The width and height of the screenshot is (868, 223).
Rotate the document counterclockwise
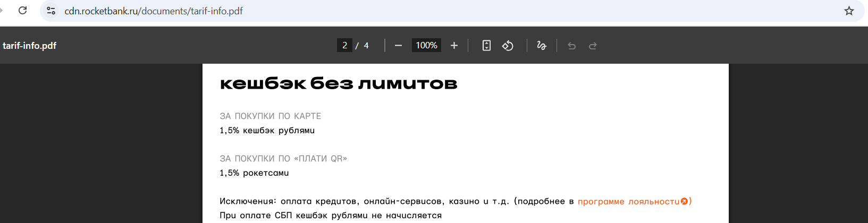(x=508, y=46)
